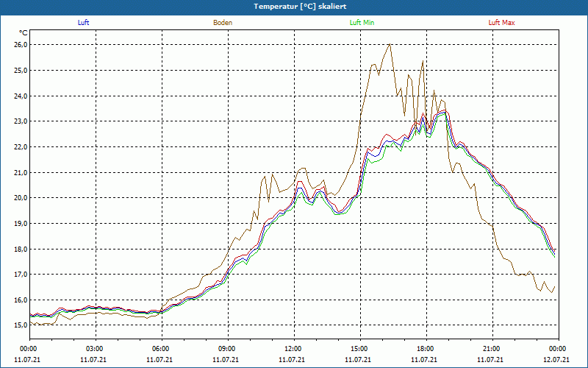
Task: Click the 19,0 y-axis label
Action: click(x=21, y=224)
